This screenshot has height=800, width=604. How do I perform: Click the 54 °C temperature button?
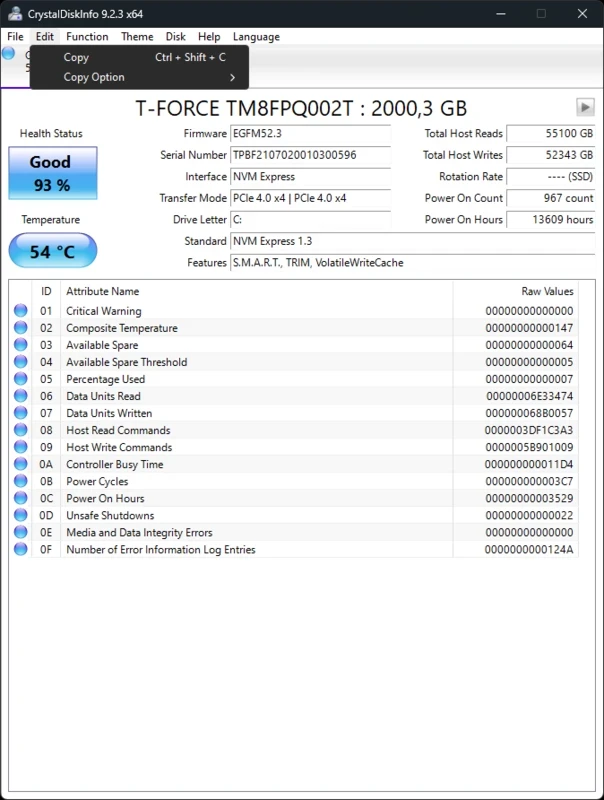click(x=53, y=251)
